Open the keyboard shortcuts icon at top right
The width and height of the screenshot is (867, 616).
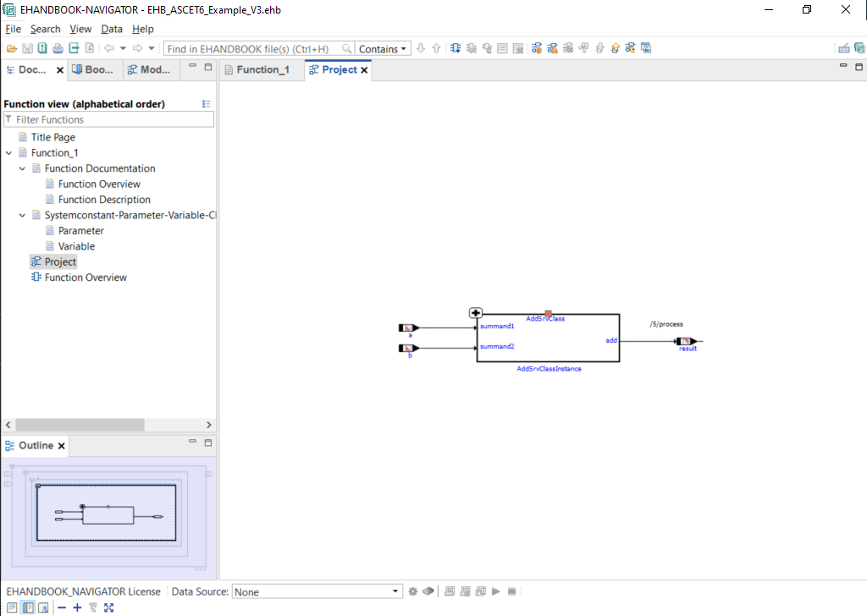coord(844,49)
